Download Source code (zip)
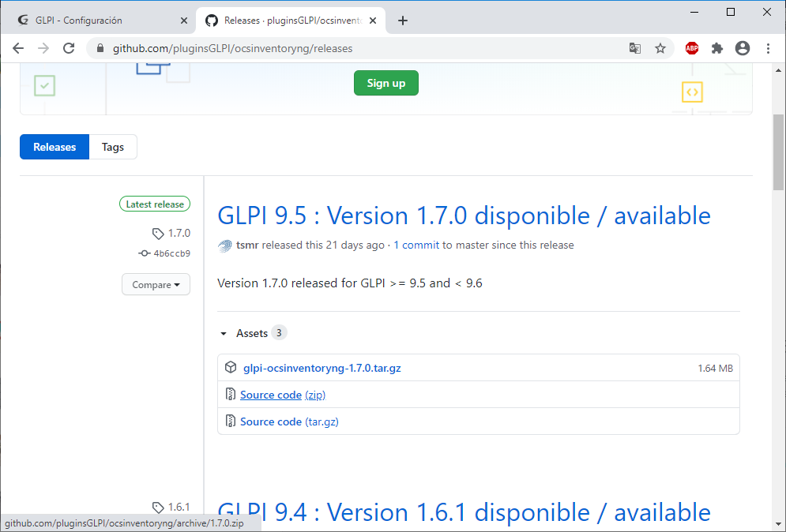Viewport: 786px width, 532px height. click(x=283, y=395)
